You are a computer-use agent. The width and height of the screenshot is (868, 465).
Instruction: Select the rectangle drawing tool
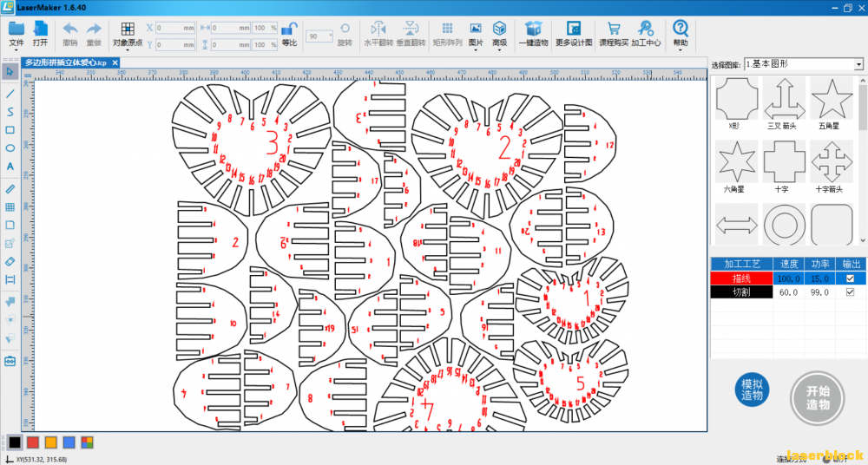[x=10, y=130]
